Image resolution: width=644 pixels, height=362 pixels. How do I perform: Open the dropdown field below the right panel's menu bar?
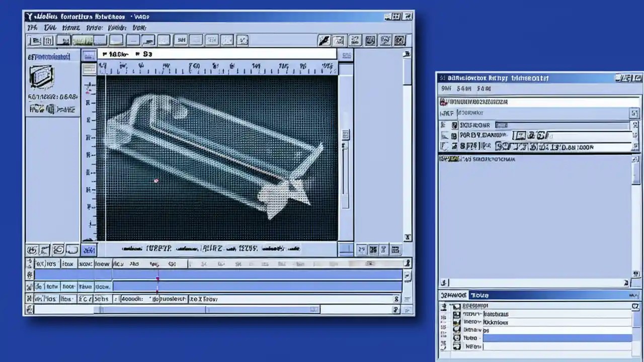tap(538, 113)
